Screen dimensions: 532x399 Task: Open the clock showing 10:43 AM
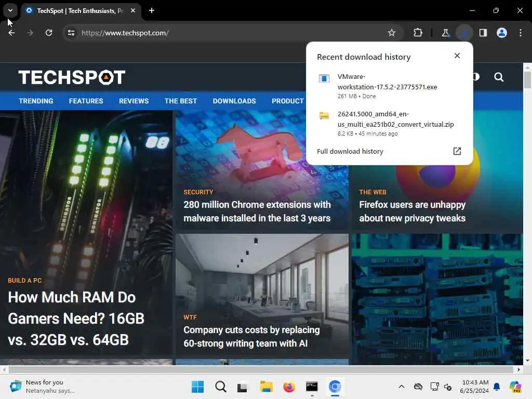click(475, 387)
